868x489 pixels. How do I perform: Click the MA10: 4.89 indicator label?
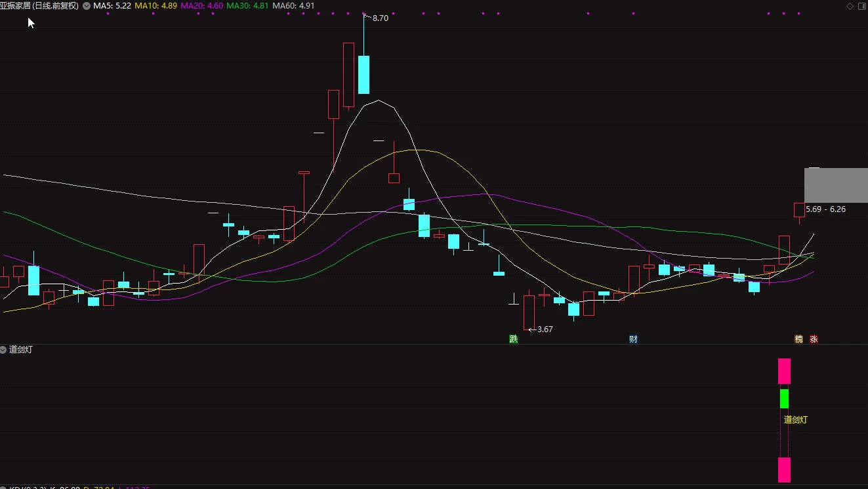155,6
